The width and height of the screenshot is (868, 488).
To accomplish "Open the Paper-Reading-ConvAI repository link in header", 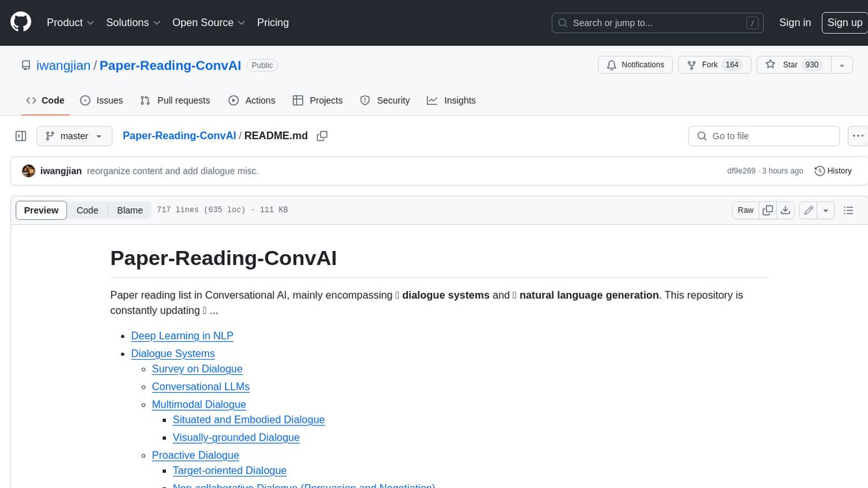I will tap(170, 65).
